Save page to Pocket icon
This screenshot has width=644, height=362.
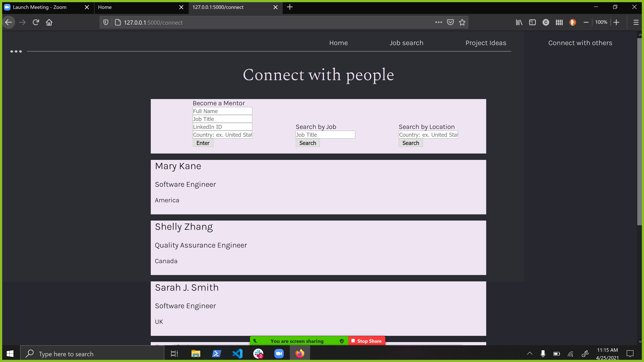450,22
